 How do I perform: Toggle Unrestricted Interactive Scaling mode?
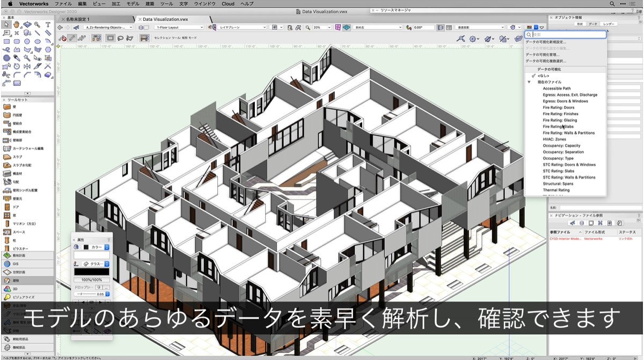coord(82,38)
